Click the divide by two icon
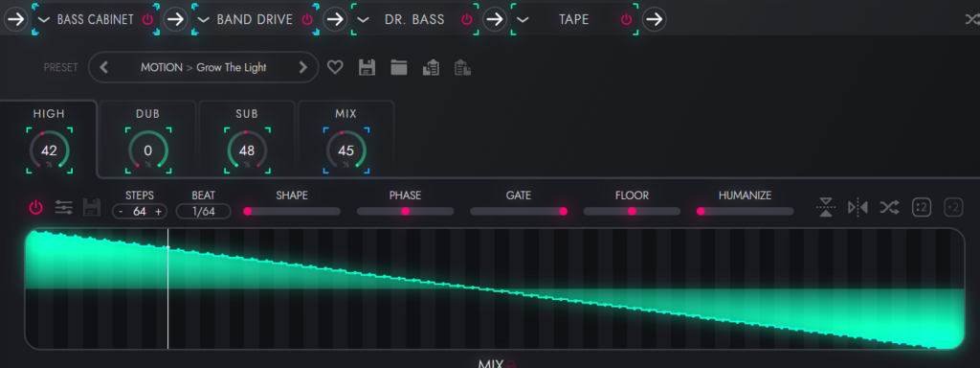Image resolution: width=980 pixels, height=368 pixels. click(x=922, y=207)
